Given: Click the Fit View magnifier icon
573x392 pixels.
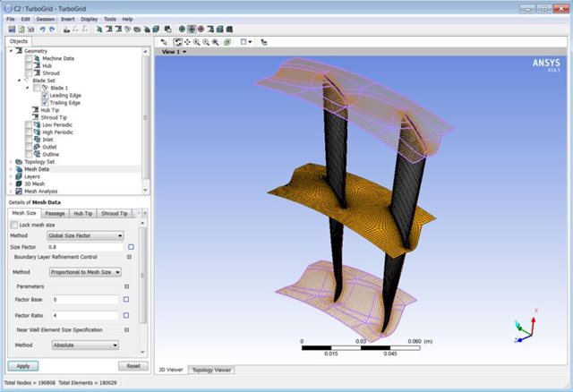Looking at the screenshot, I should tap(216, 42).
